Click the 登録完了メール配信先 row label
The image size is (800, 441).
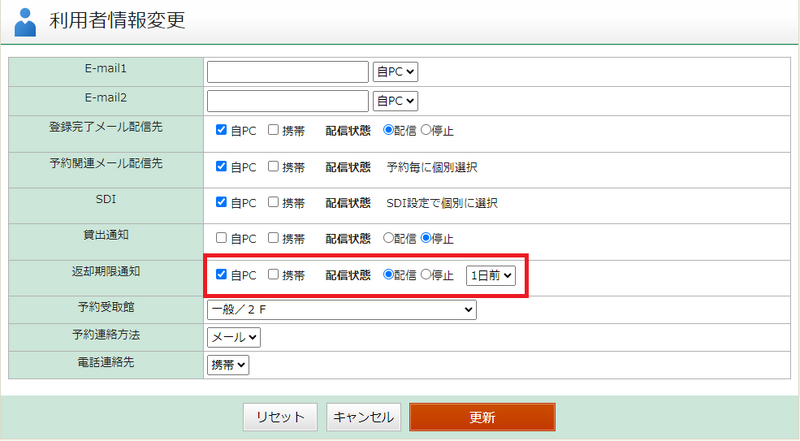click(106, 127)
